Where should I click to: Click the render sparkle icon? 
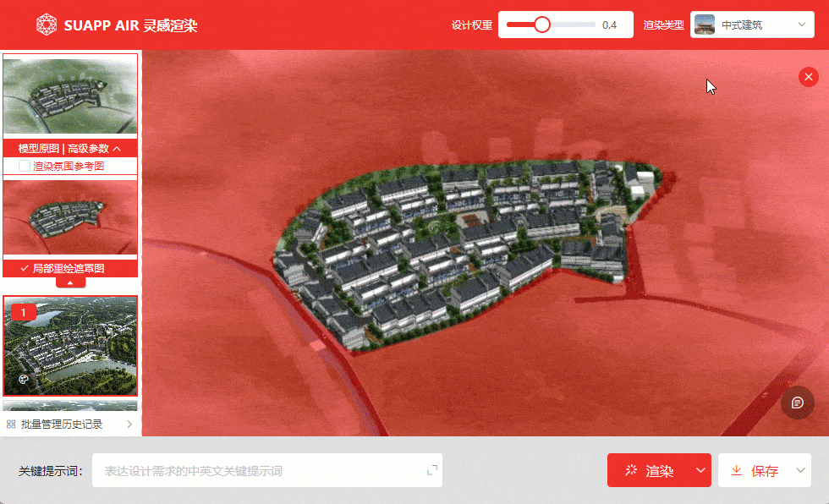tap(631, 469)
